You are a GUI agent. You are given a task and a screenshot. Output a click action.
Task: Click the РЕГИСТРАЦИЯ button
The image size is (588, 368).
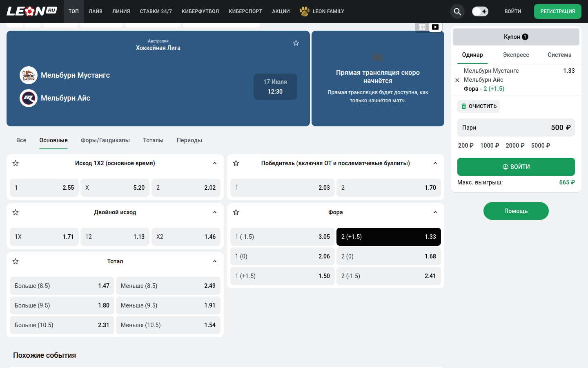pos(558,11)
